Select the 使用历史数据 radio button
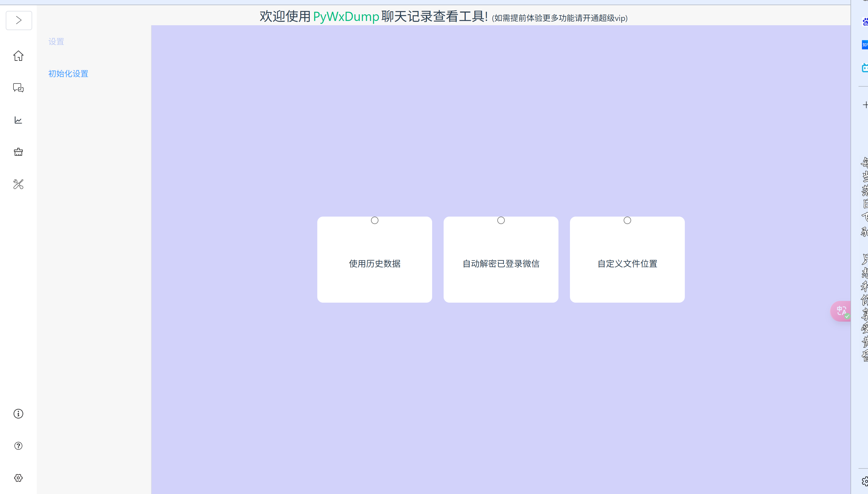Screen dimensions: 868x494 [x=375, y=221]
